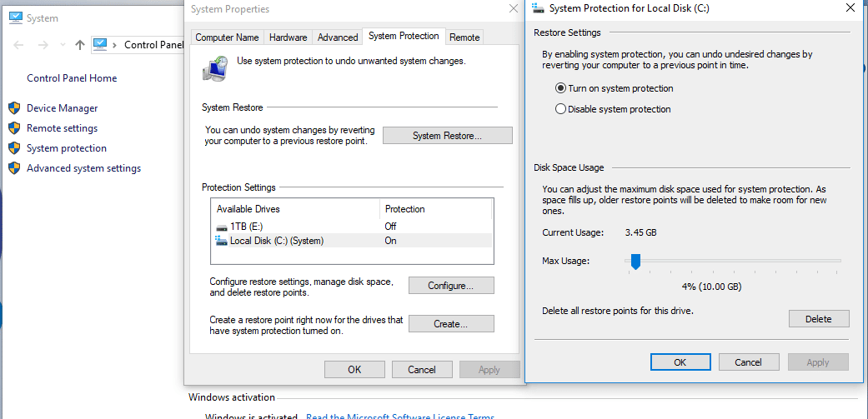This screenshot has height=419, width=868.
Task: Click the Local Disk (C:) drive icon
Action: (222, 241)
